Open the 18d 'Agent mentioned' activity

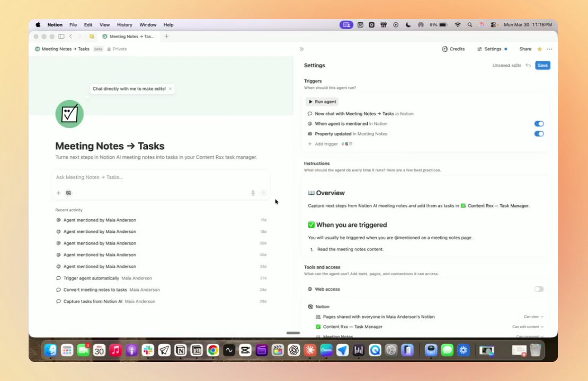point(161,232)
